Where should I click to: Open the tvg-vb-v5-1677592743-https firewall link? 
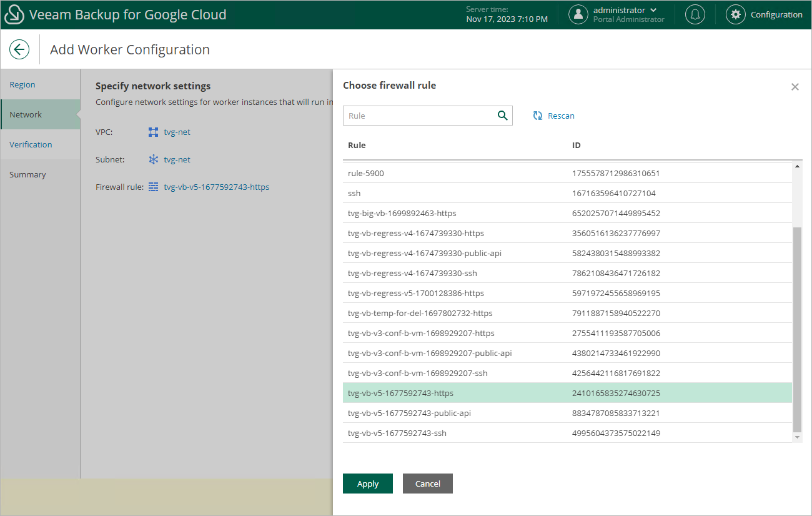[x=216, y=187]
